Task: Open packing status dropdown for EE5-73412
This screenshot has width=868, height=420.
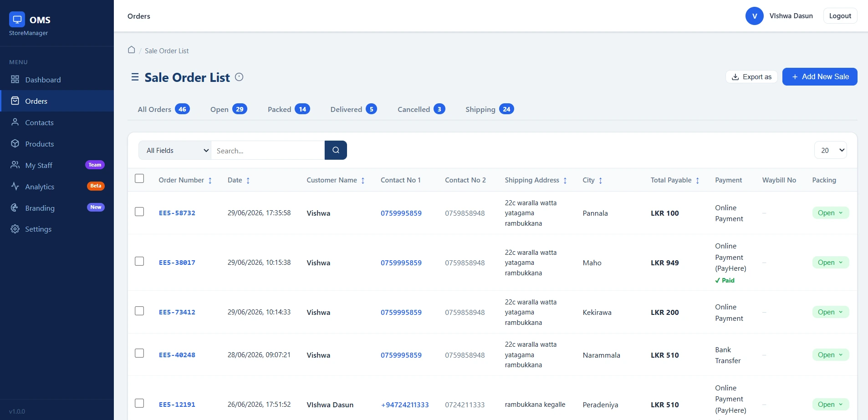Action: [830, 312]
